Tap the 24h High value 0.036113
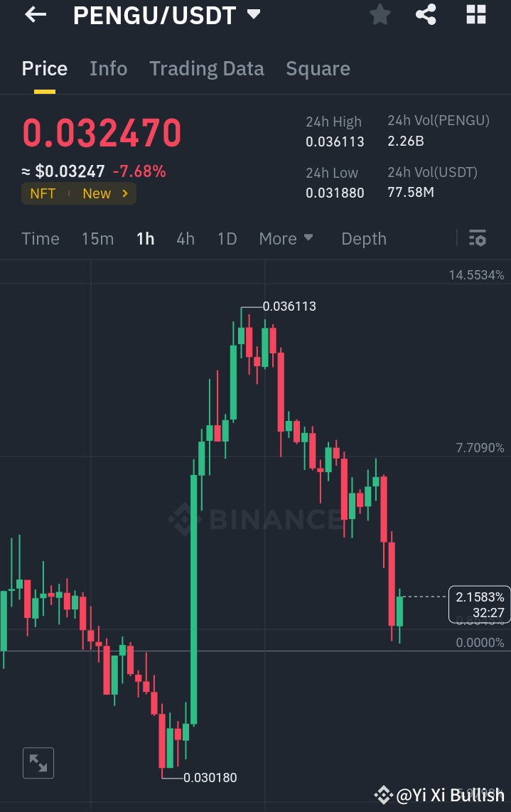Image resolution: width=511 pixels, height=812 pixels. click(x=335, y=141)
